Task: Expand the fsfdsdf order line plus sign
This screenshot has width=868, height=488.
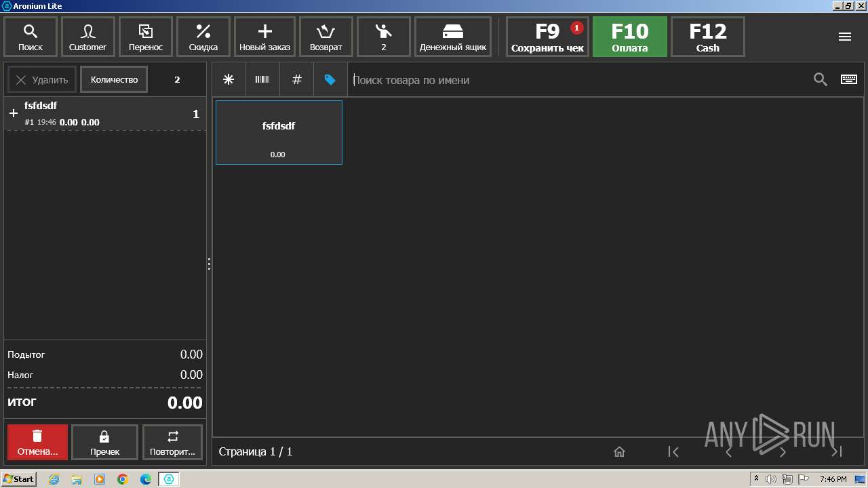Action: pos(13,114)
